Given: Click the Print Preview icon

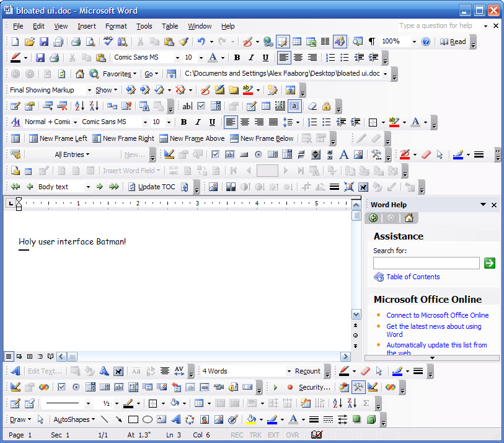Looking at the screenshot, I should (91, 42).
